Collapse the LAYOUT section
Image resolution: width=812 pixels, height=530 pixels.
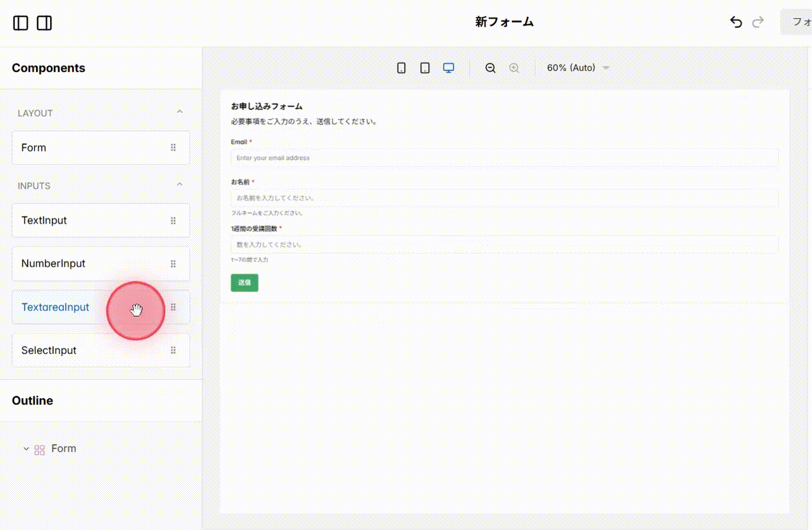[x=179, y=112]
